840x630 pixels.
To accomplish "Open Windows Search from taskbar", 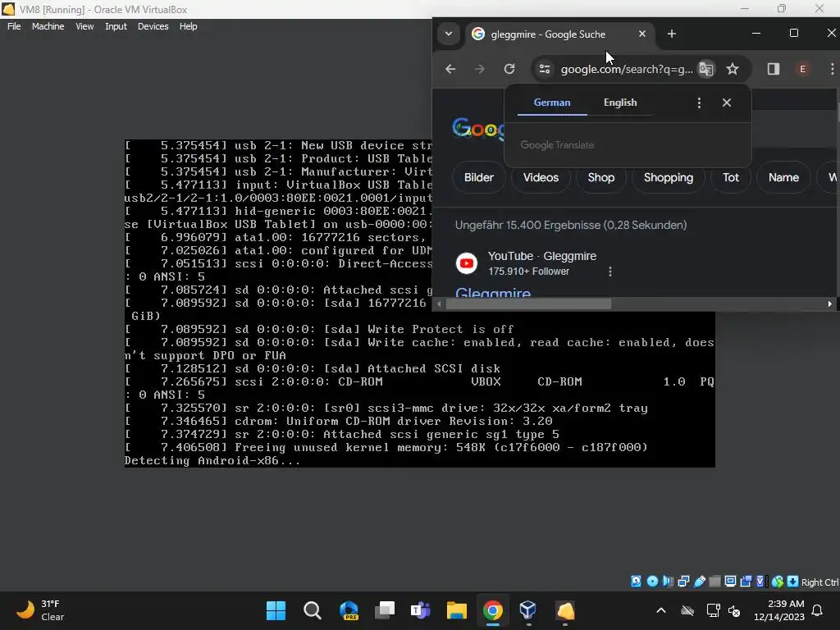I will click(313, 610).
